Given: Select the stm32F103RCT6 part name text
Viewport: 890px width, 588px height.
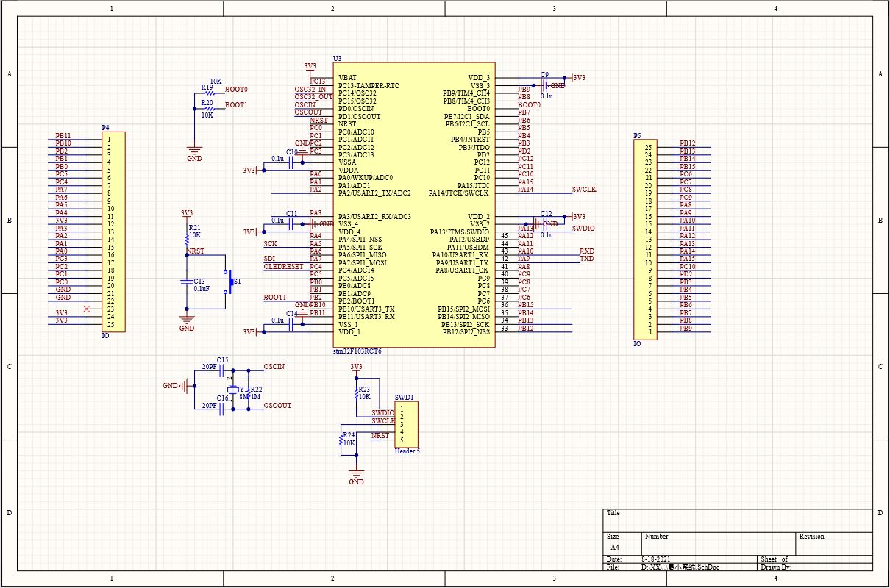Looking at the screenshot, I should tap(357, 351).
